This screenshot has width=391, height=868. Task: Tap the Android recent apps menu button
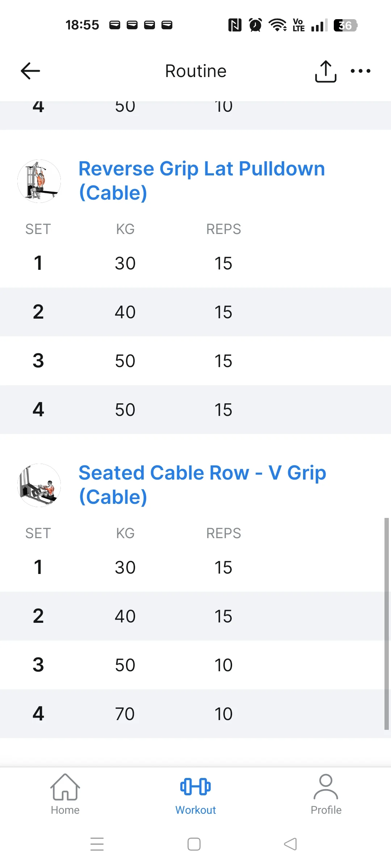point(97,844)
